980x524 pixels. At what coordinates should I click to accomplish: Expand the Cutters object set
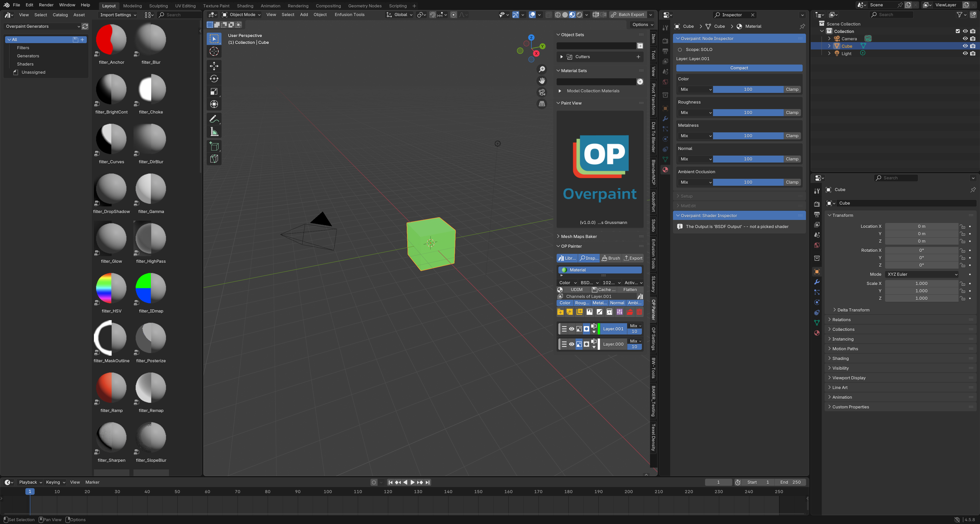pos(561,57)
